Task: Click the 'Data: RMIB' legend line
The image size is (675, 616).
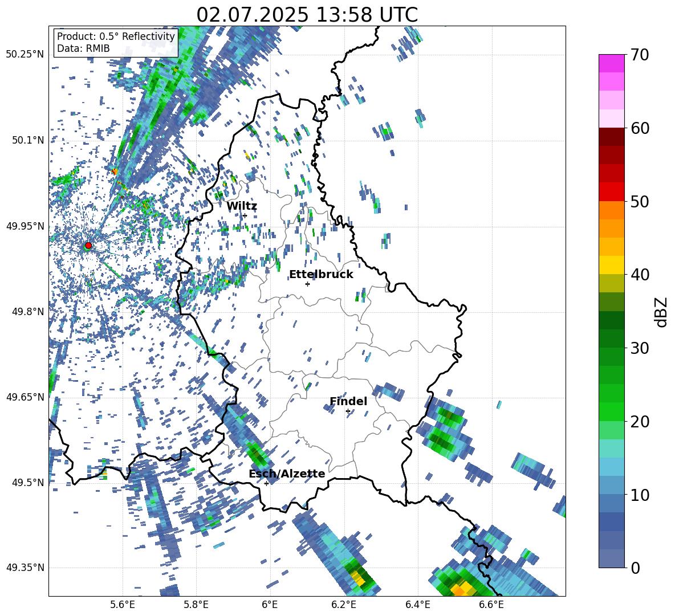Action: pos(83,48)
